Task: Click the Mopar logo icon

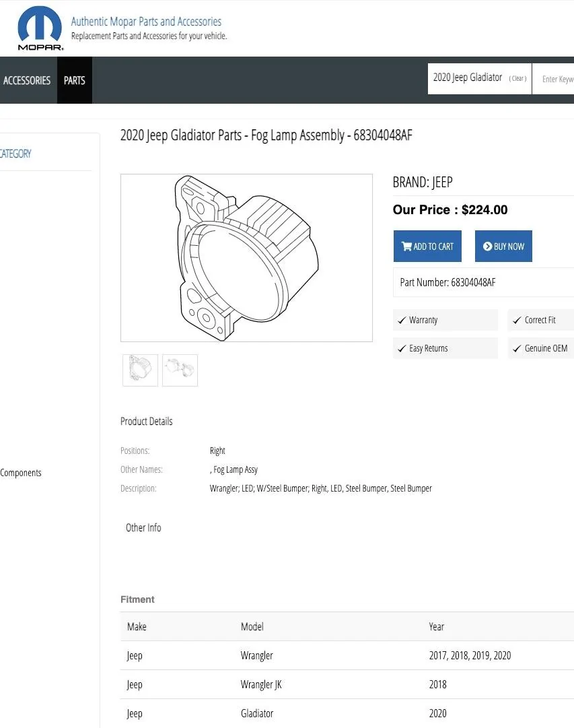Action: tap(40, 28)
